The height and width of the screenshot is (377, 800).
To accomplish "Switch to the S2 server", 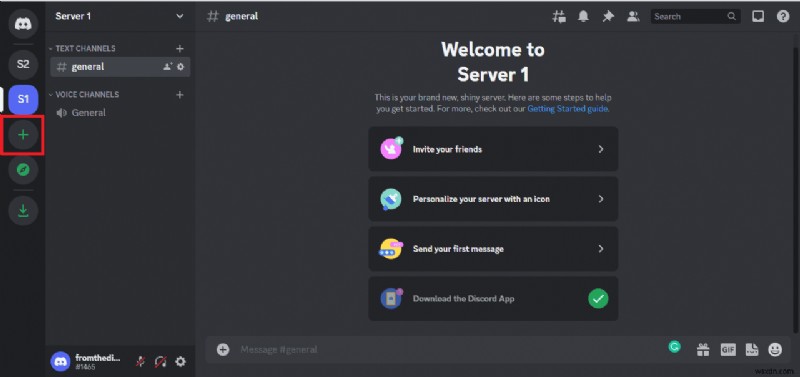I will tap(23, 64).
